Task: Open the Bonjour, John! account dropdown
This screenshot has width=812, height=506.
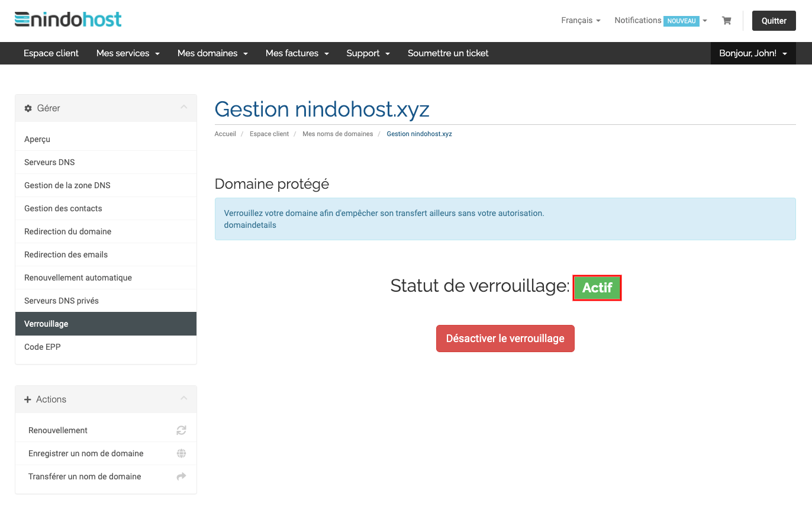Action: [753, 53]
